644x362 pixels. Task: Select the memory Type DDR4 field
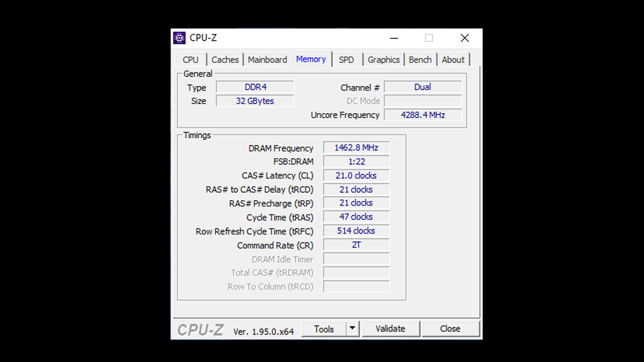tap(255, 87)
